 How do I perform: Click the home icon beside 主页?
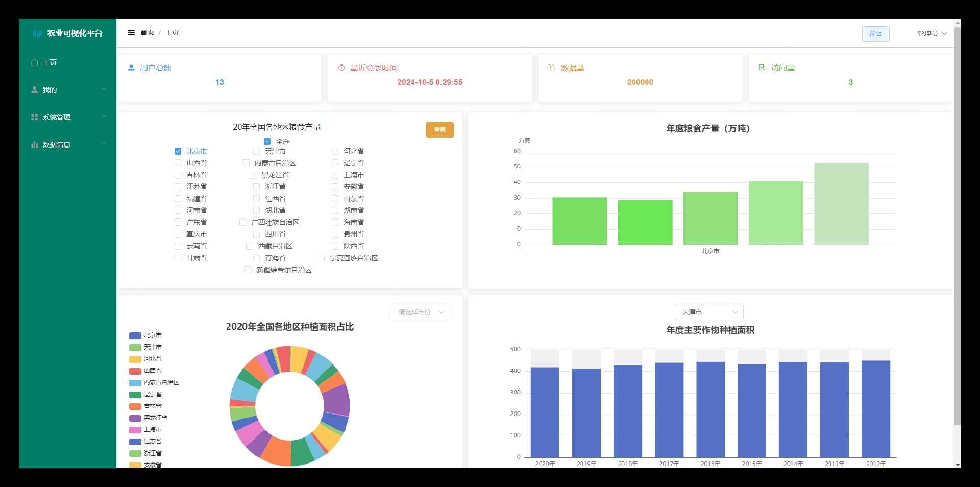tap(35, 62)
